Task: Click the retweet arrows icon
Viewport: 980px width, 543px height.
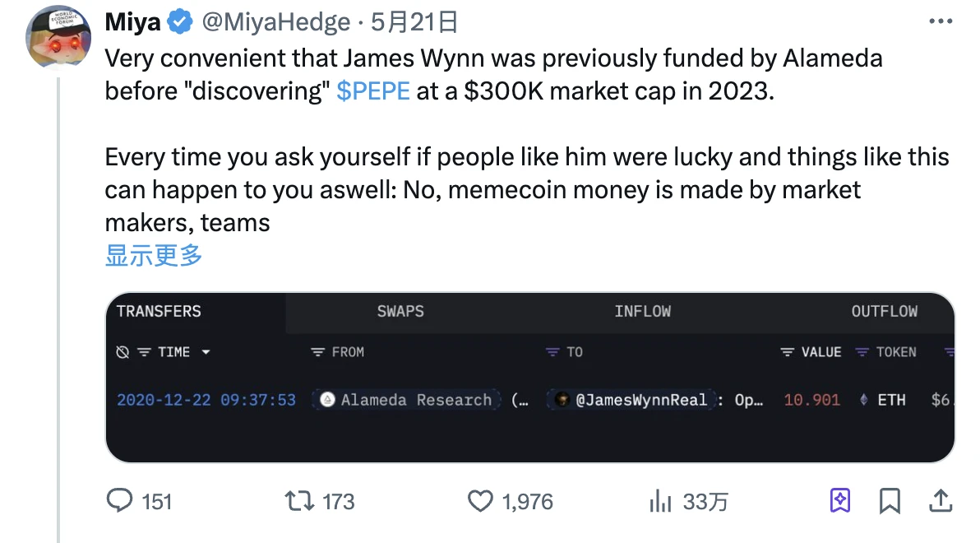Action: coord(297,501)
